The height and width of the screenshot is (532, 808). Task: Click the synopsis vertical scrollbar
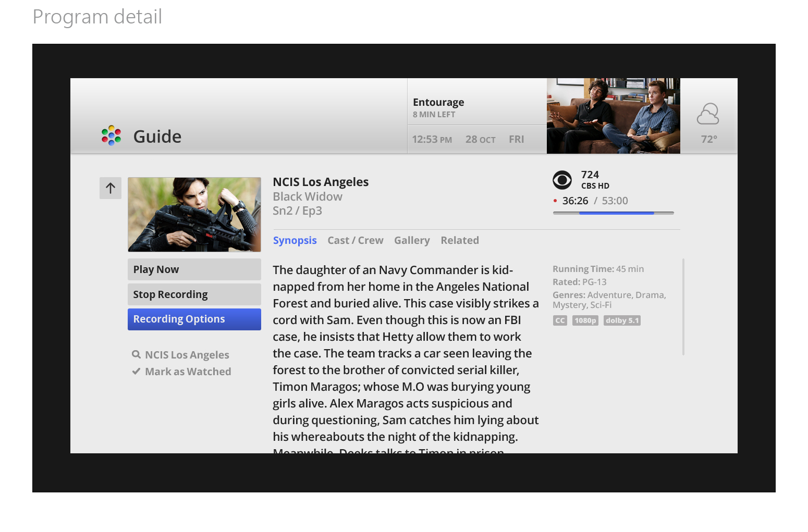pos(683,307)
